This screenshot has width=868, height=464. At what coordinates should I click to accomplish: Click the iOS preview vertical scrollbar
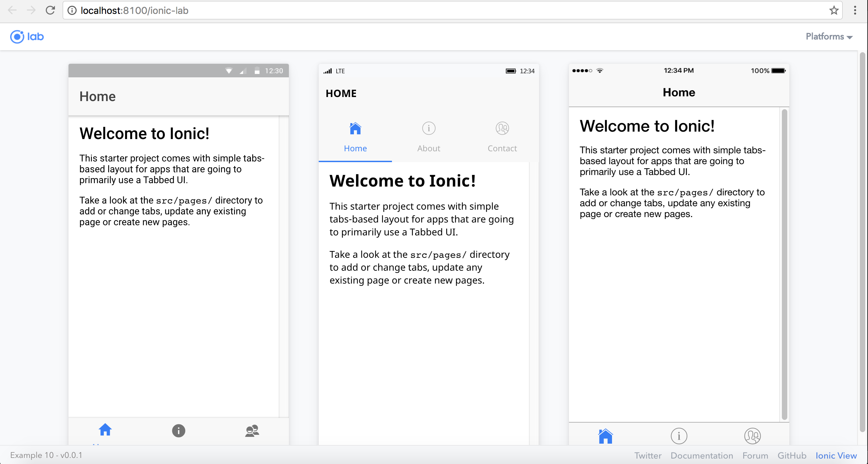point(784,265)
